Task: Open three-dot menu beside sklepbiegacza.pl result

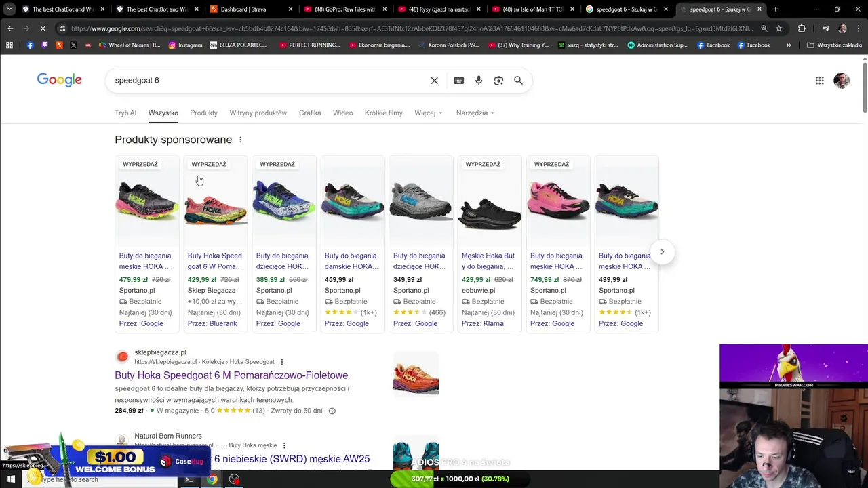Action: 282,362
